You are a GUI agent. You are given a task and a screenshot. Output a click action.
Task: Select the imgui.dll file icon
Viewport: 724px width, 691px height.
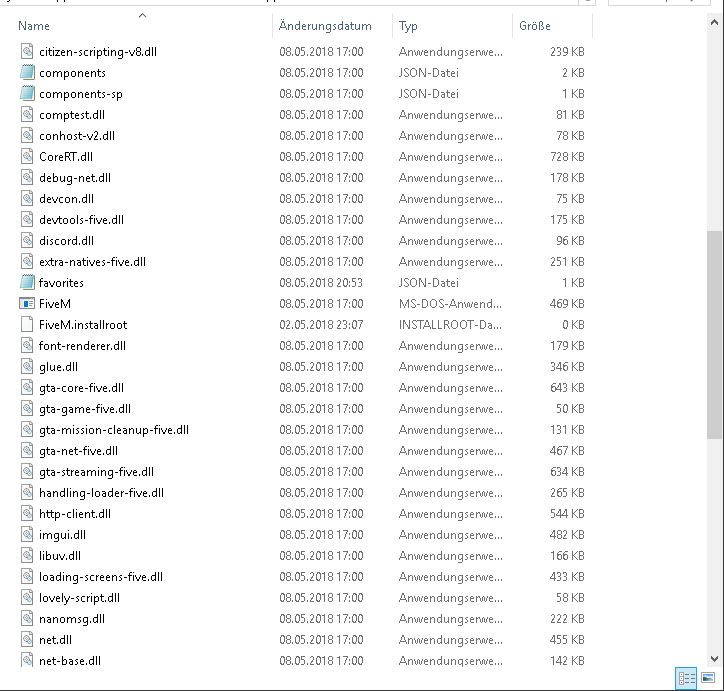27,535
